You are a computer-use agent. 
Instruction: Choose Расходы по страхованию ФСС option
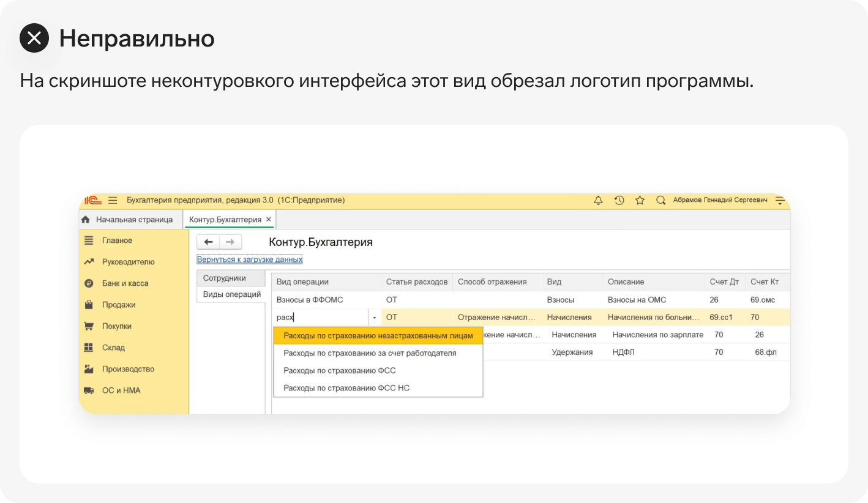pos(378,370)
